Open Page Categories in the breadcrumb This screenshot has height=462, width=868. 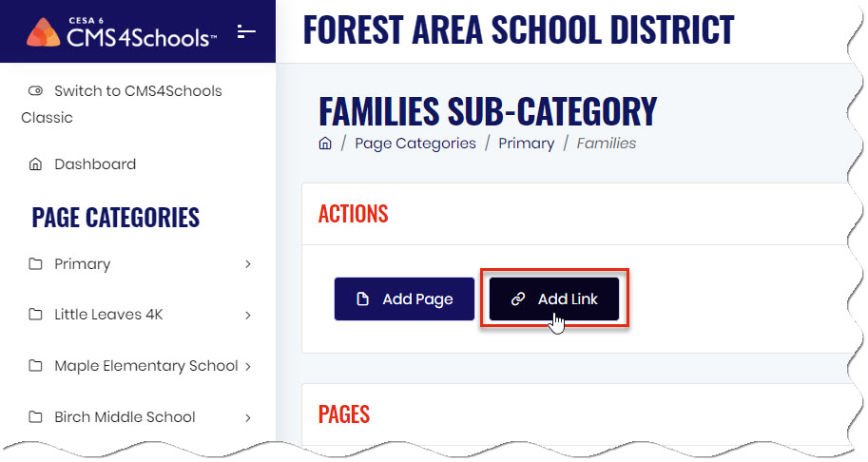415,144
